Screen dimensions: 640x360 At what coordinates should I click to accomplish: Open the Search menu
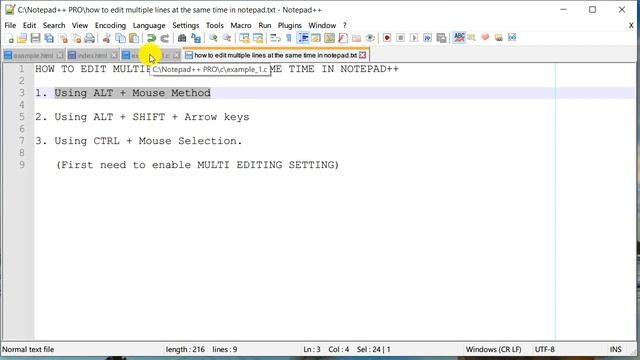tap(54, 25)
